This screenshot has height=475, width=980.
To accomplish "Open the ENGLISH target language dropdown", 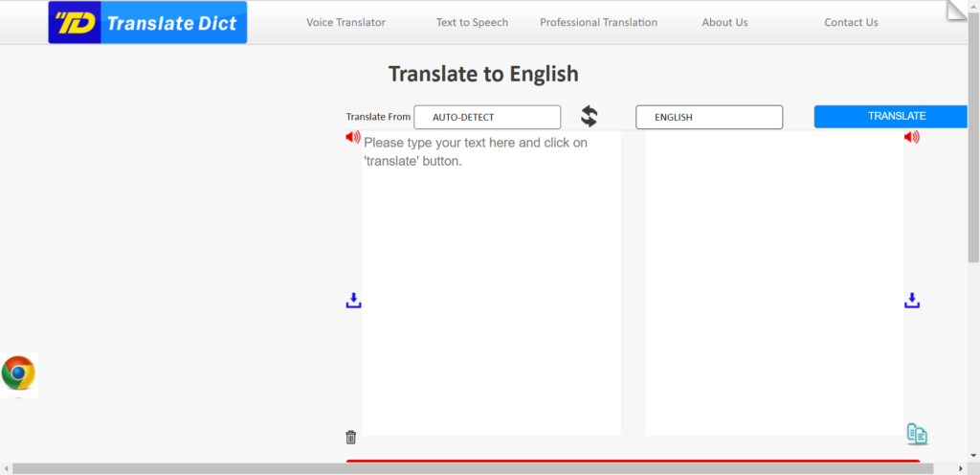I will tap(709, 117).
